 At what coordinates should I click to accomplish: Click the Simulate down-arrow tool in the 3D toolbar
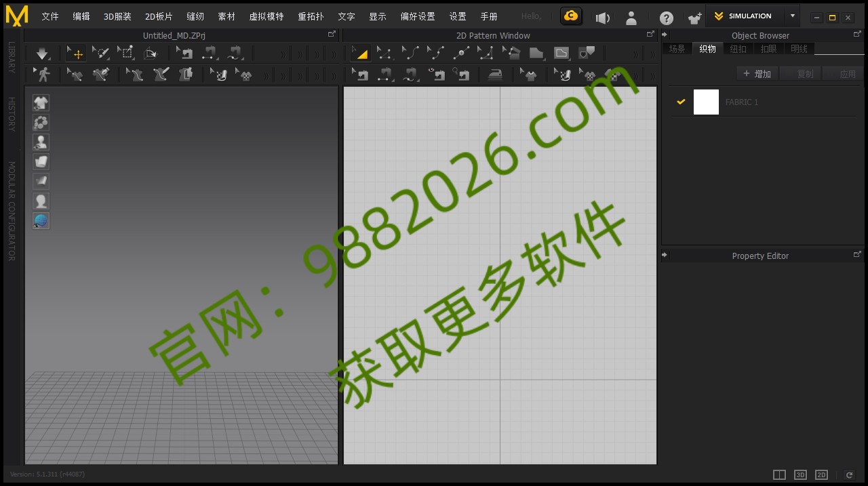point(43,54)
